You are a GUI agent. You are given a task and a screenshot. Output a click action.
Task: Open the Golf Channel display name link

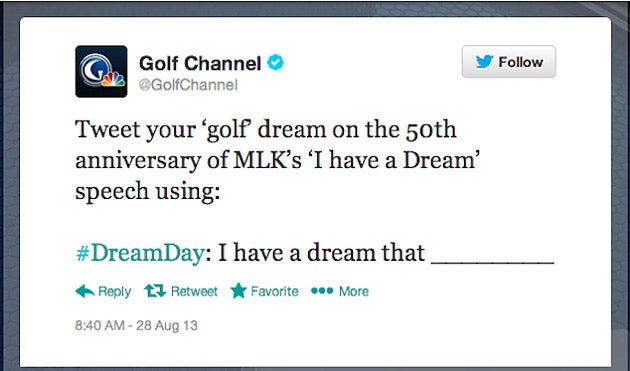(x=200, y=63)
